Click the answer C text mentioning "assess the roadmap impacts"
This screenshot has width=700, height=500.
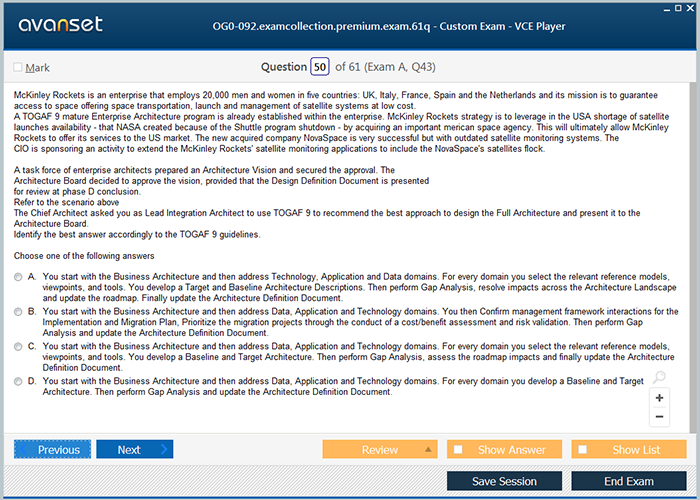(358, 357)
